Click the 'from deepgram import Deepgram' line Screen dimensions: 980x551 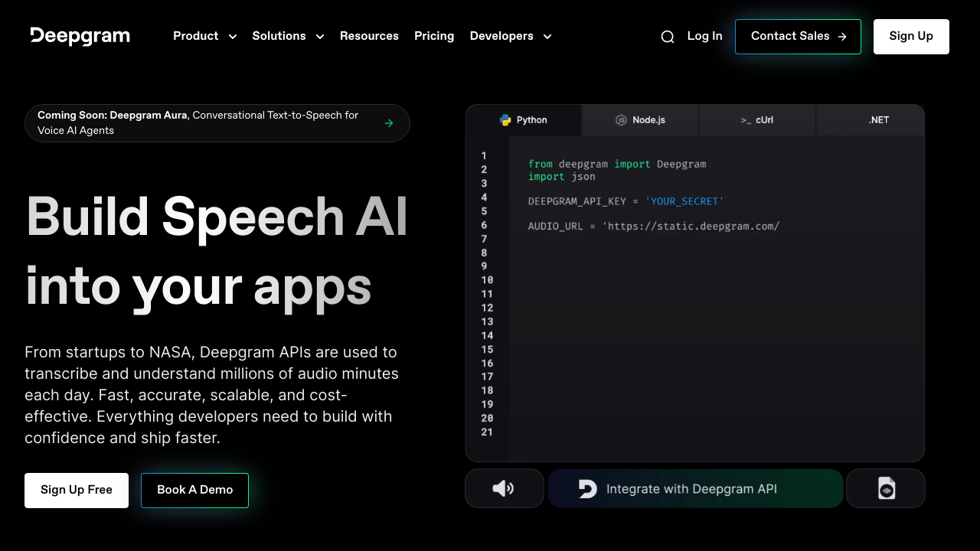[x=617, y=164]
